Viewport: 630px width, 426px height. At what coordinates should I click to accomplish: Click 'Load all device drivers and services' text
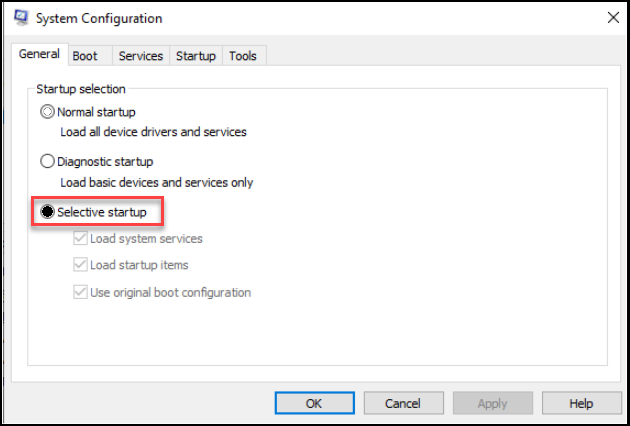[153, 132]
